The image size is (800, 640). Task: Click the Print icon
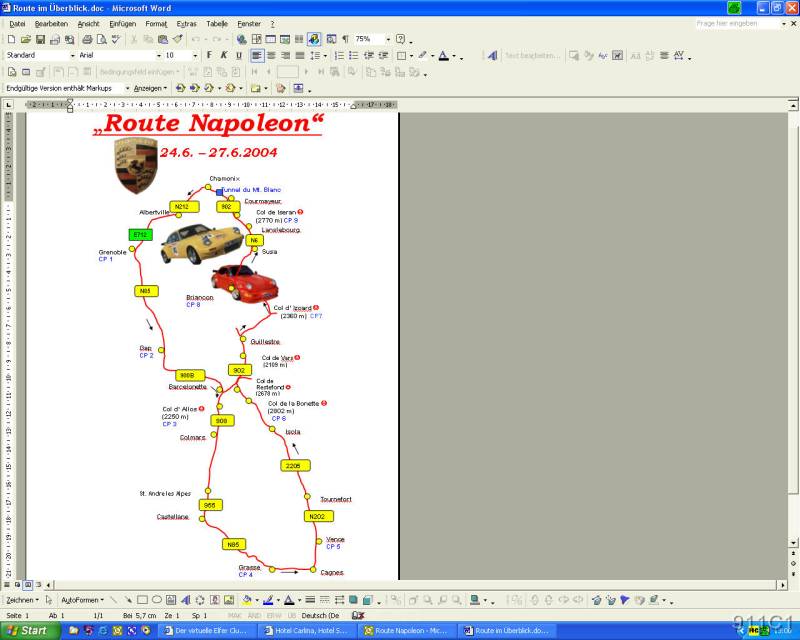(x=87, y=39)
